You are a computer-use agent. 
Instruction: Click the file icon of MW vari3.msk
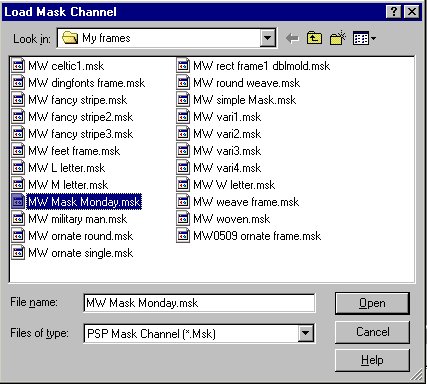[183, 151]
